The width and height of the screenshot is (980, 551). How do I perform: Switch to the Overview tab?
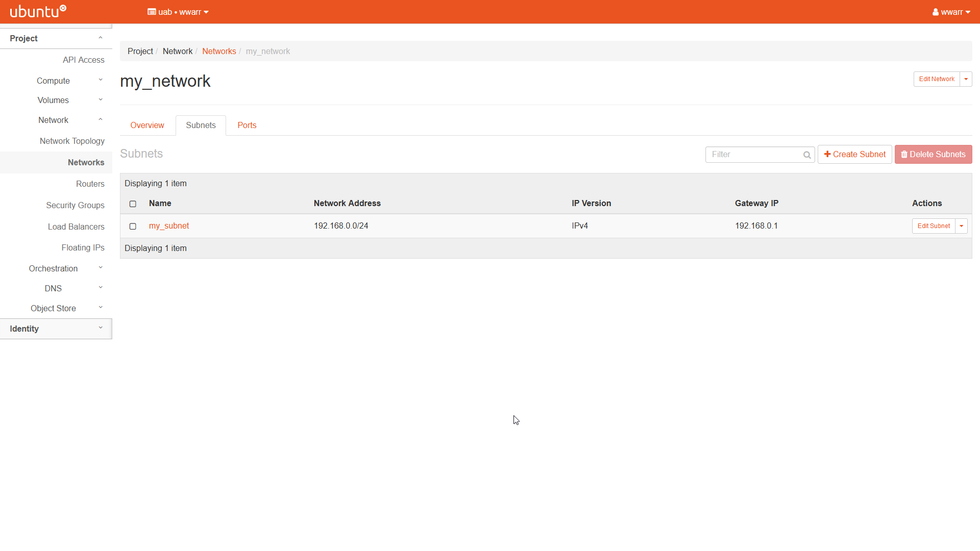coord(147,125)
